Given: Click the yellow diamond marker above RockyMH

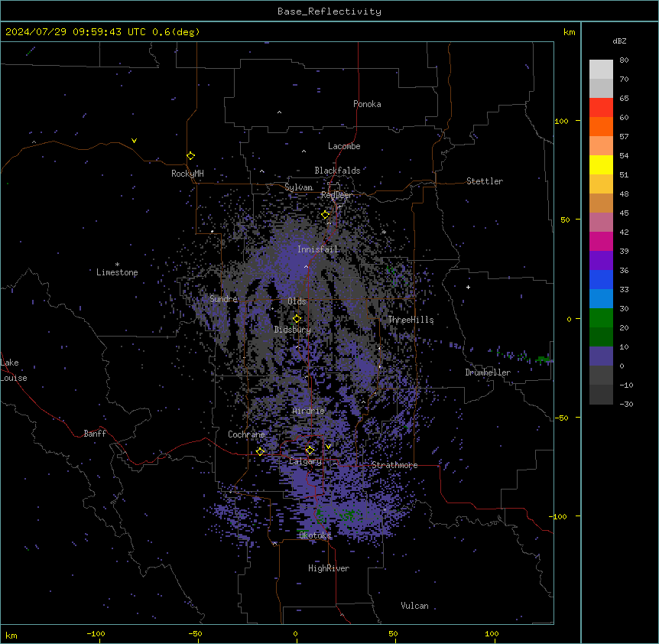Looking at the screenshot, I should tap(191, 156).
